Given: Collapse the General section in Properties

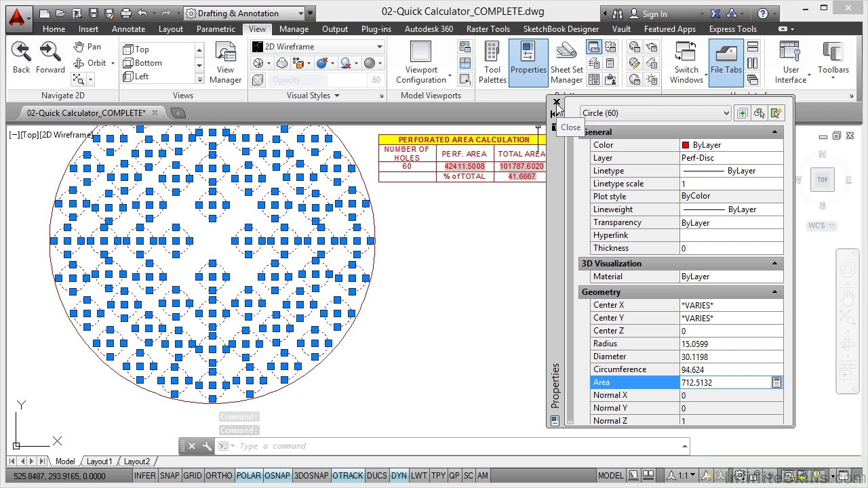Looking at the screenshot, I should click(774, 132).
